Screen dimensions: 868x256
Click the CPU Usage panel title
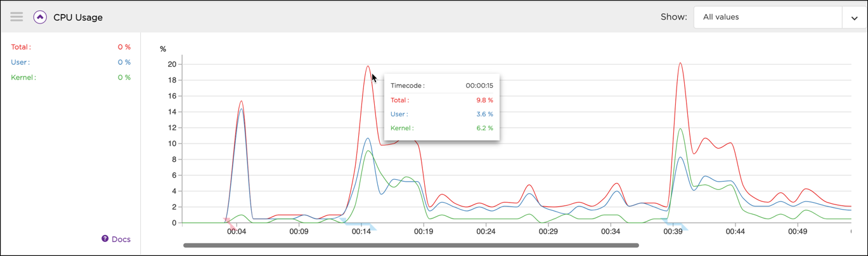pyautogui.click(x=78, y=18)
